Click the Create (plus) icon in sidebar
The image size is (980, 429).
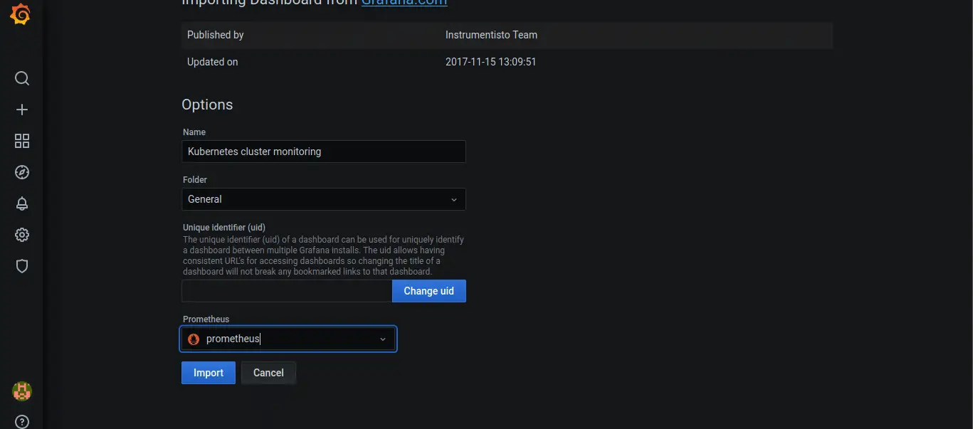coord(21,110)
